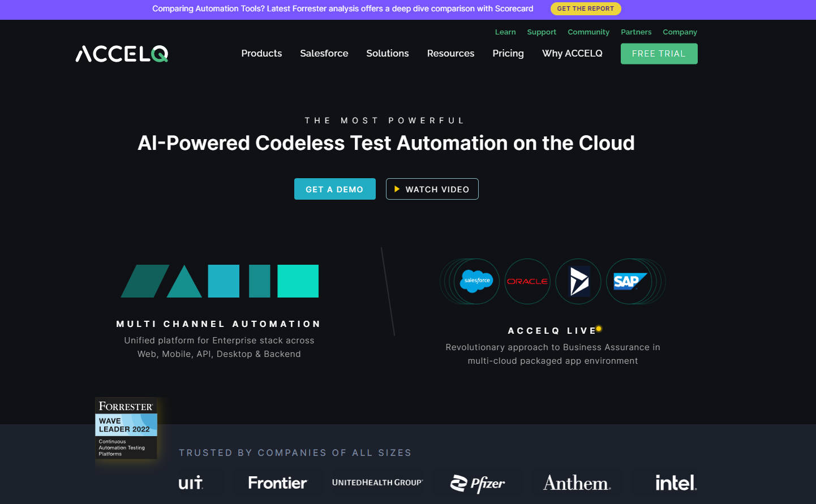
Task: Expand the Solutions navigation menu
Action: tap(387, 53)
